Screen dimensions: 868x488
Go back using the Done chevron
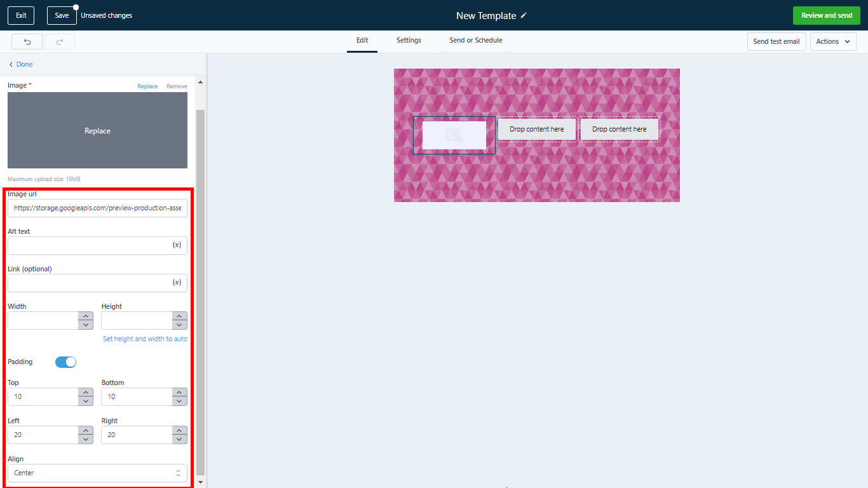click(20, 64)
